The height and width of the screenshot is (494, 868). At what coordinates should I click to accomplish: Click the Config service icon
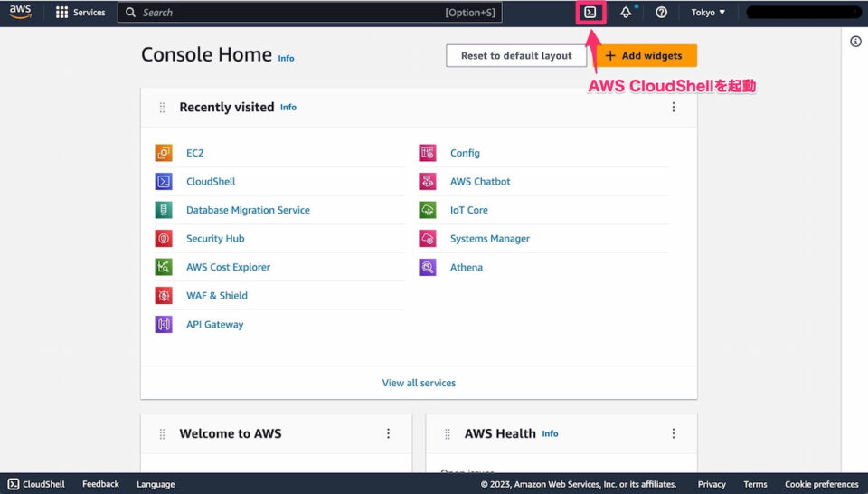pos(428,153)
